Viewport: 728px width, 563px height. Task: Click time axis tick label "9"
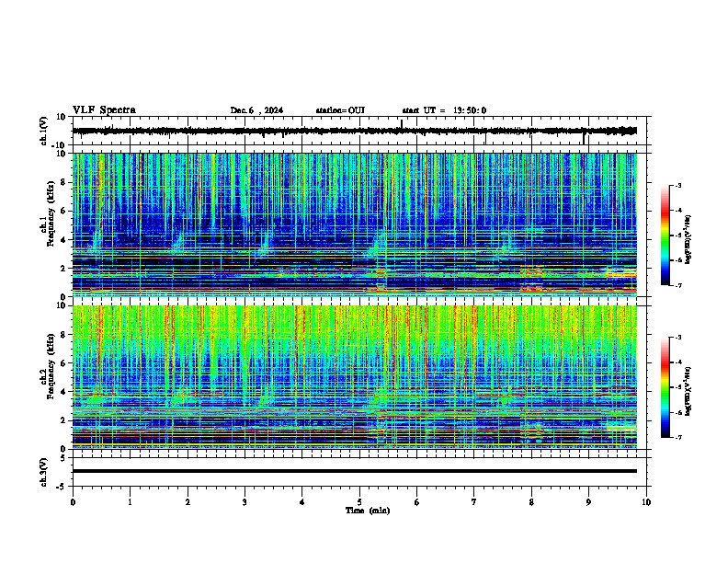click(x=588, y=502)
